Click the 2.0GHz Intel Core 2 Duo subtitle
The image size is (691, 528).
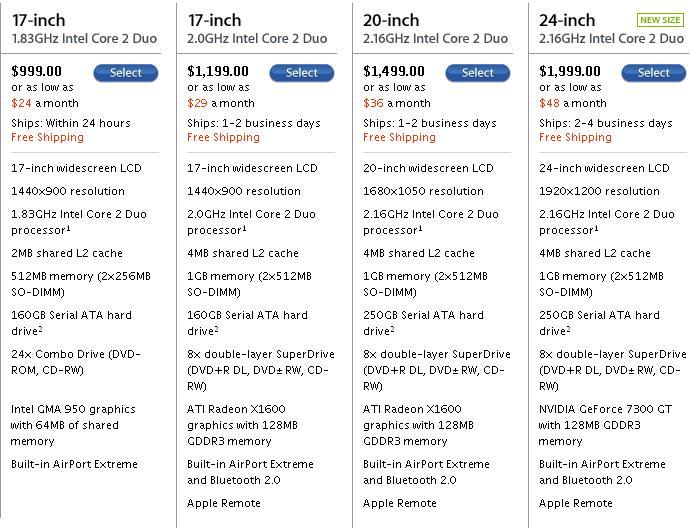click(x=257, y=38)
